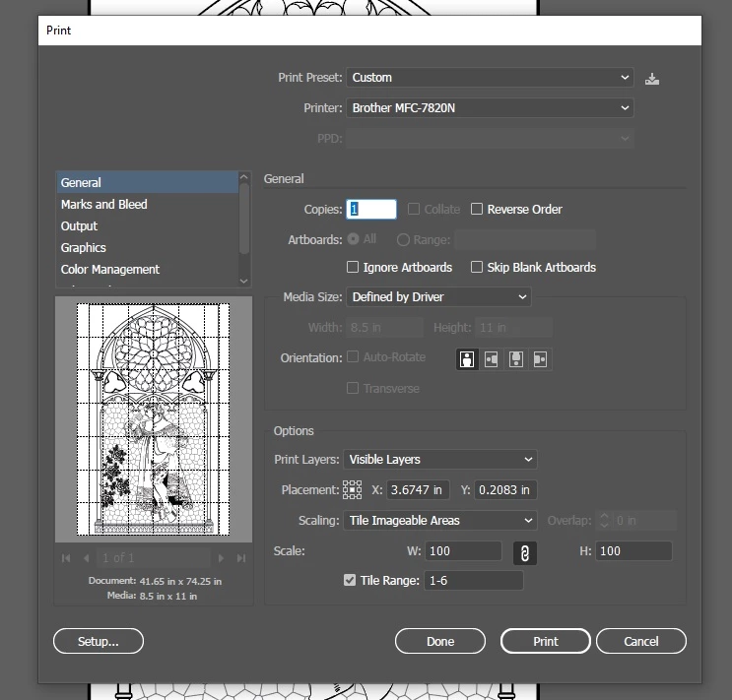732x700 pixels.
Task: Select Marks and Bleed category
Action: [x=148, y=205]
